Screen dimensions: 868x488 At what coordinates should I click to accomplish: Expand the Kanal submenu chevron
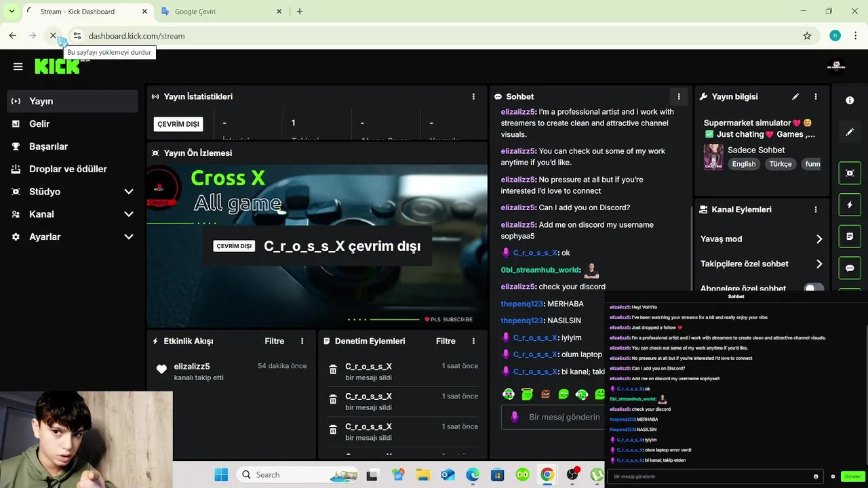click(x=129, y=214)
